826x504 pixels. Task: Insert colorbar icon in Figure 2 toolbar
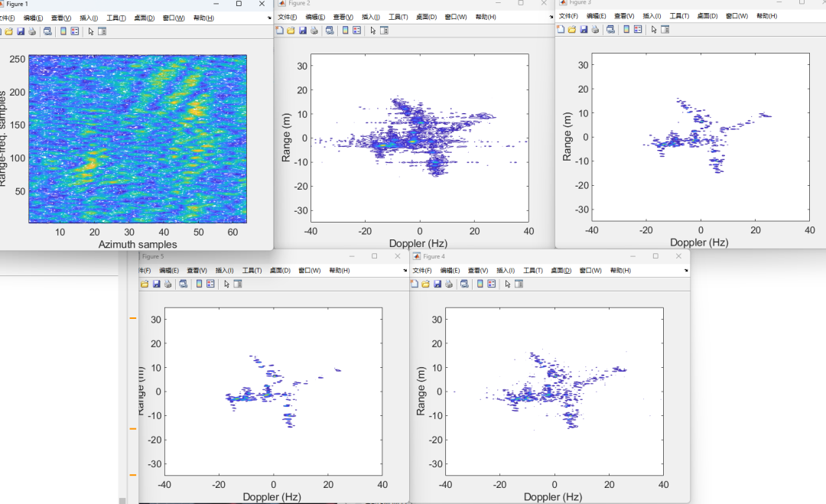point(345,31)
